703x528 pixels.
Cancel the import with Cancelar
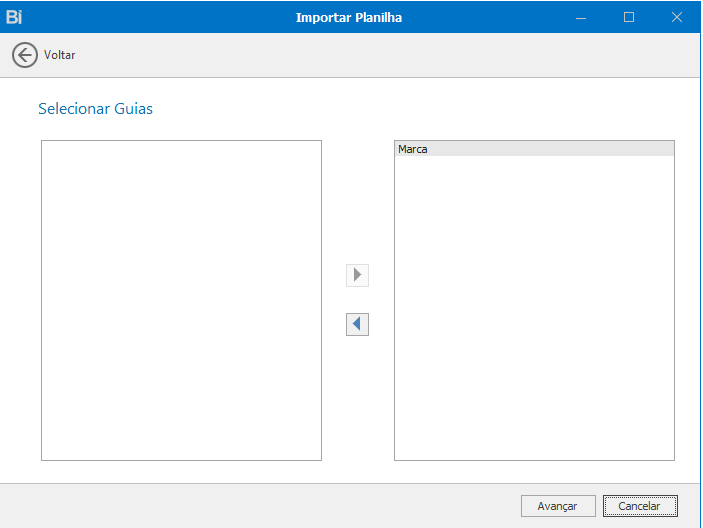point(639,506)
